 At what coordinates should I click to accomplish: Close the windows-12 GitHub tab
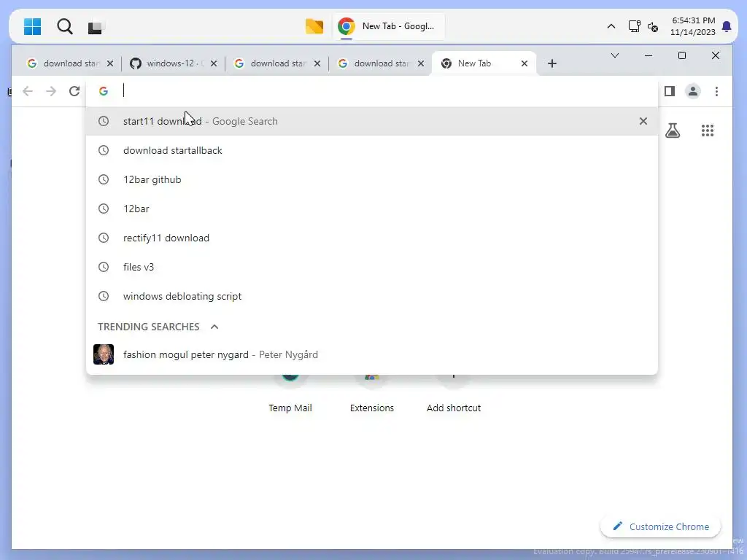214,63
